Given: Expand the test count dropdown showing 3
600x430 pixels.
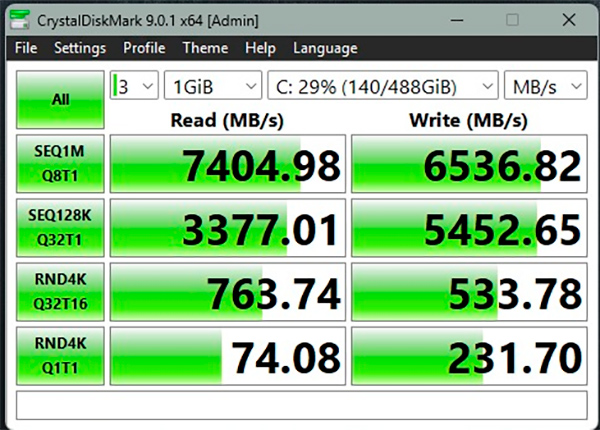Looking at the screenshot, I should [134, 86].
